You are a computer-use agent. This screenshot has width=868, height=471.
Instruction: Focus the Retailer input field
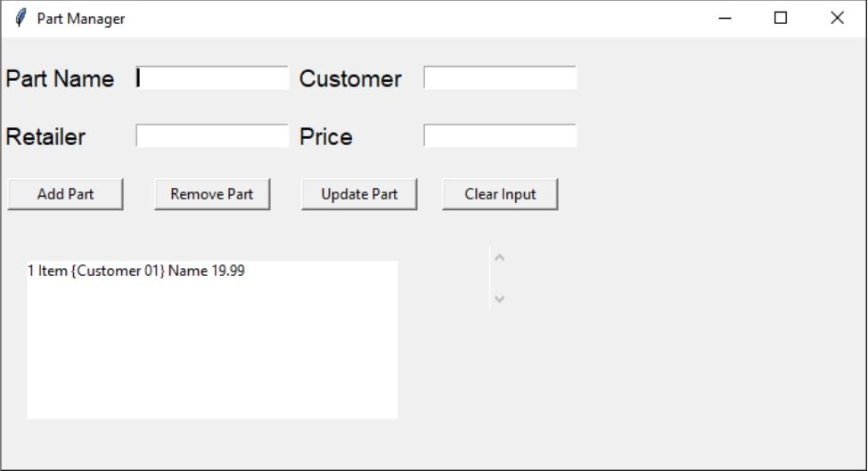pos(212,135)
